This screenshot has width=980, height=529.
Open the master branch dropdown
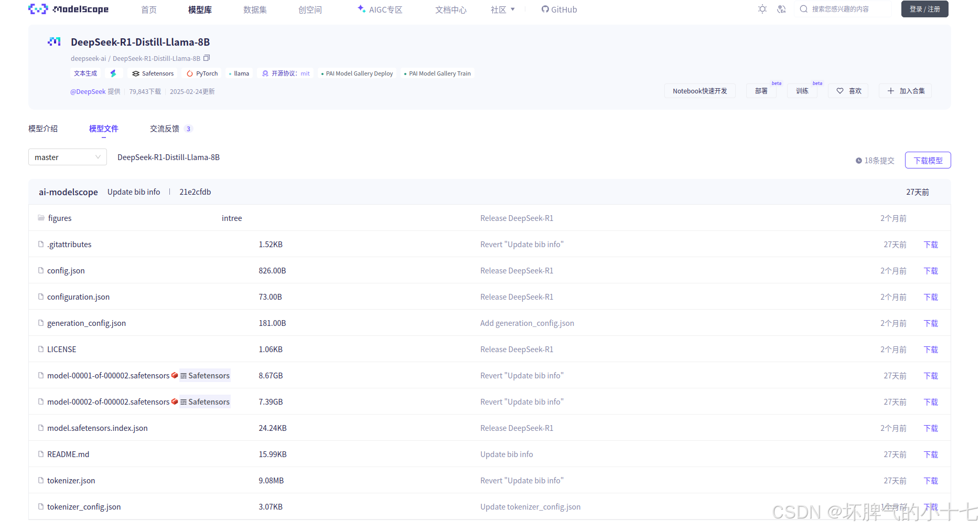tap(68, 157)
